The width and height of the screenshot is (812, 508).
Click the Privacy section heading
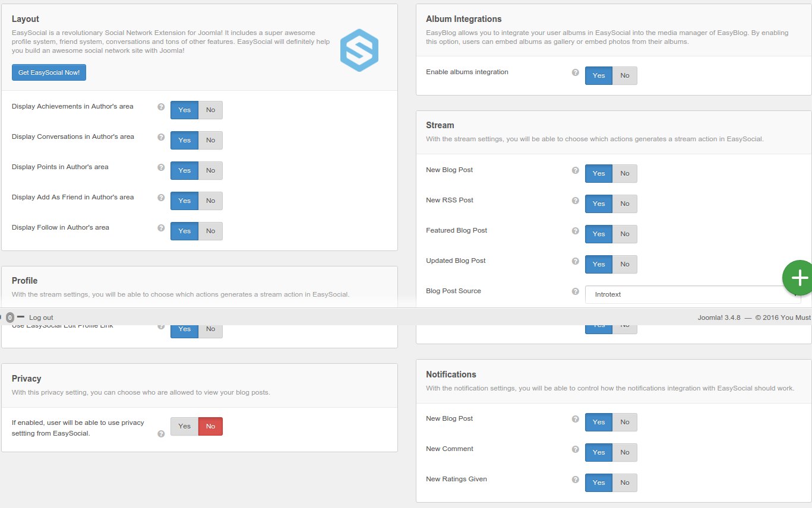27,379
